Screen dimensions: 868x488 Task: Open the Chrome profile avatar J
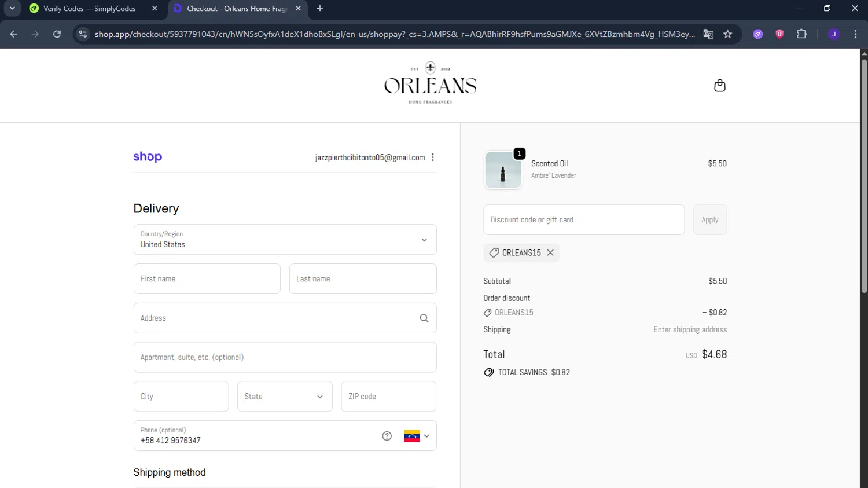[x=834, y=34]
